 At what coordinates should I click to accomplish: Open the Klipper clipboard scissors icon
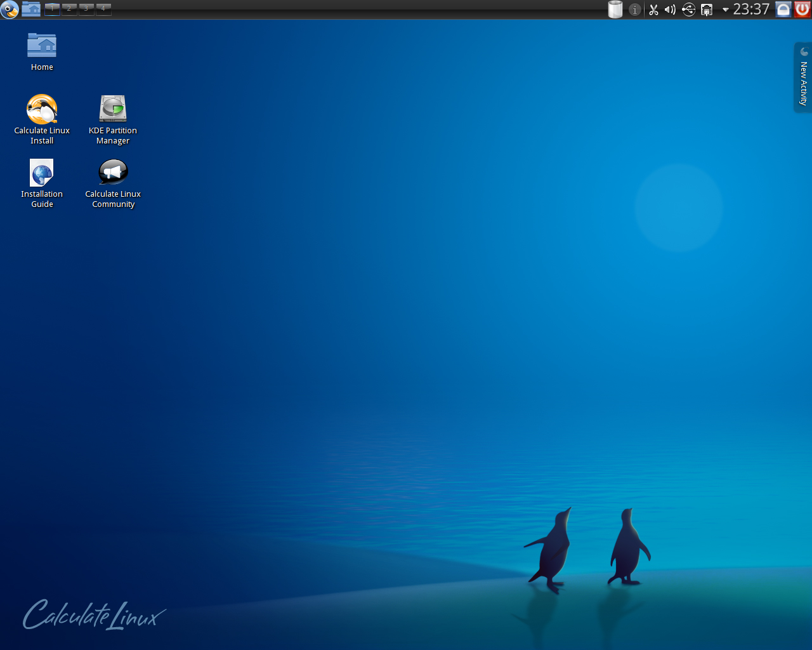click(x=653, y=10)
